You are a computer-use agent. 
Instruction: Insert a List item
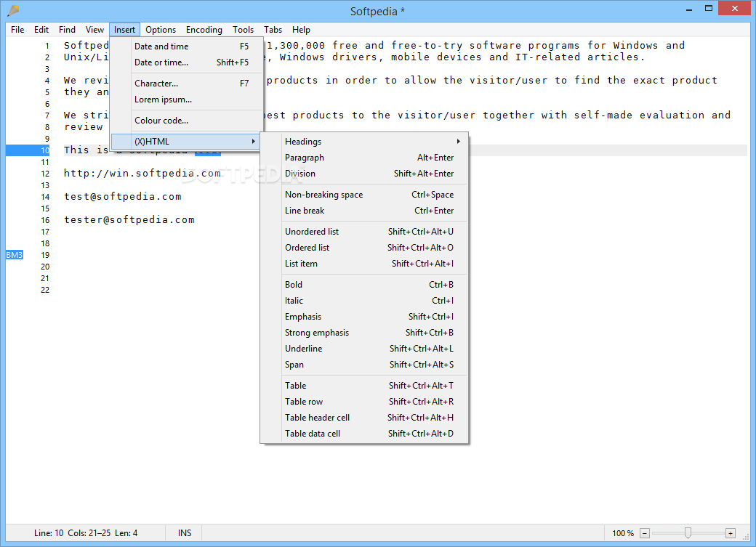pyautogui.click(x=364, y=264)
